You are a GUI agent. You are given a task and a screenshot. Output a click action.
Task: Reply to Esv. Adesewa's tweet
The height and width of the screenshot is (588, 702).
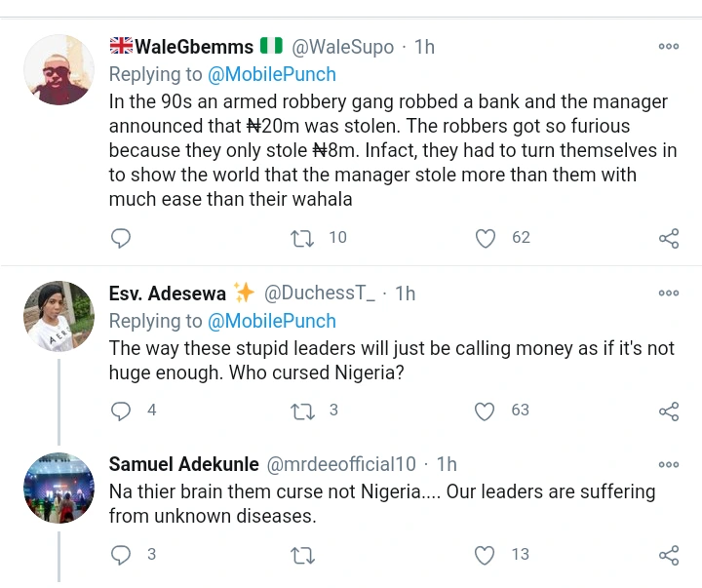click(x=121, y=411)
